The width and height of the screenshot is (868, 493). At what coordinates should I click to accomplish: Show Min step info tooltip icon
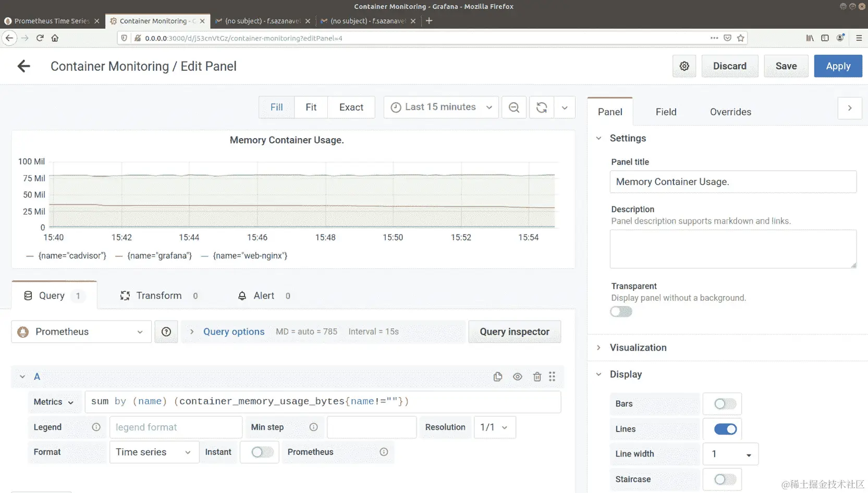pos(313,427)
